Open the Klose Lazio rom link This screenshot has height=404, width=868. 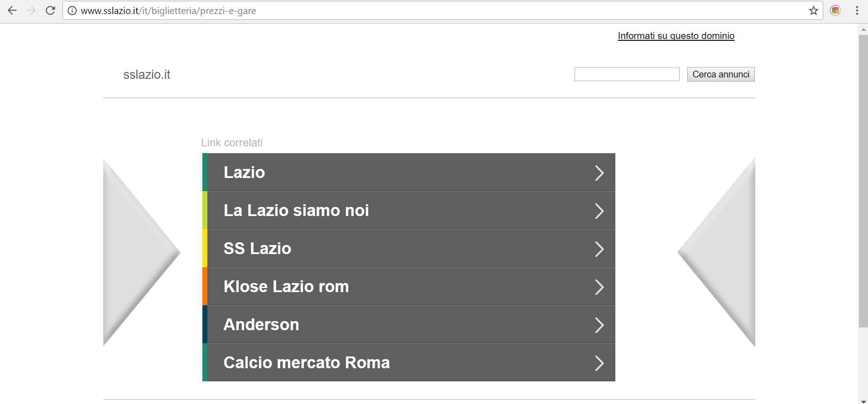[x=408, y=287]
